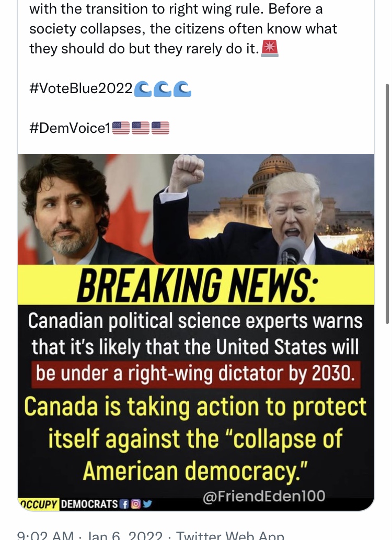Open the Twitter Web App source link
Viewport: 392px width, 540px height.
(x=230, y=536)
